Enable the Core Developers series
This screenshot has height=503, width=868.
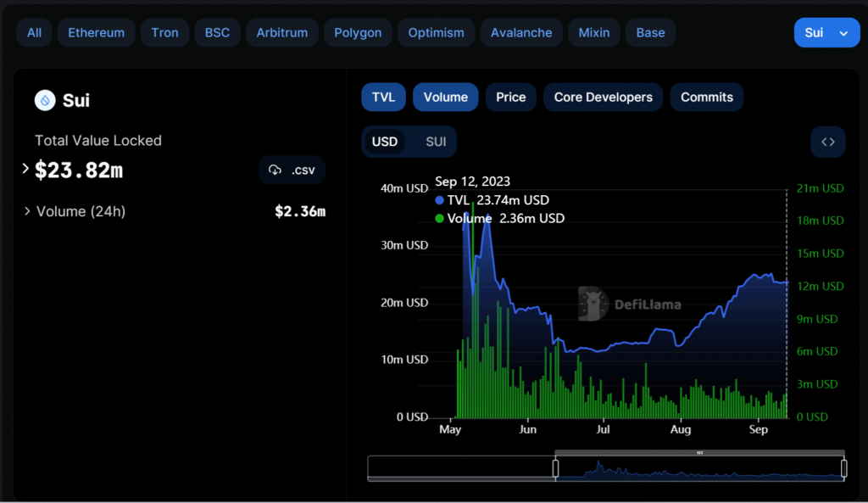(x=603, y=97)
